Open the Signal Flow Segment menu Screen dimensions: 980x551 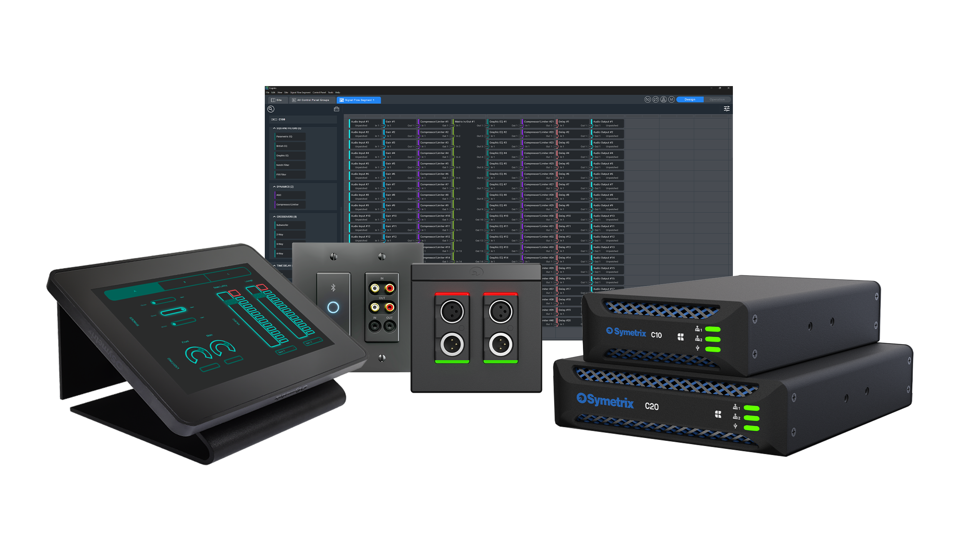click(x=300, y=93)
